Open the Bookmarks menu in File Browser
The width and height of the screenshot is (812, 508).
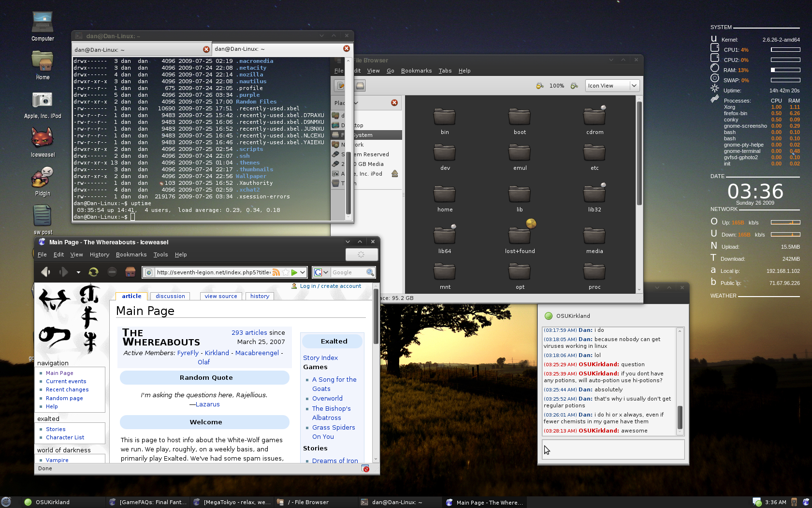[x=416, y=71]
